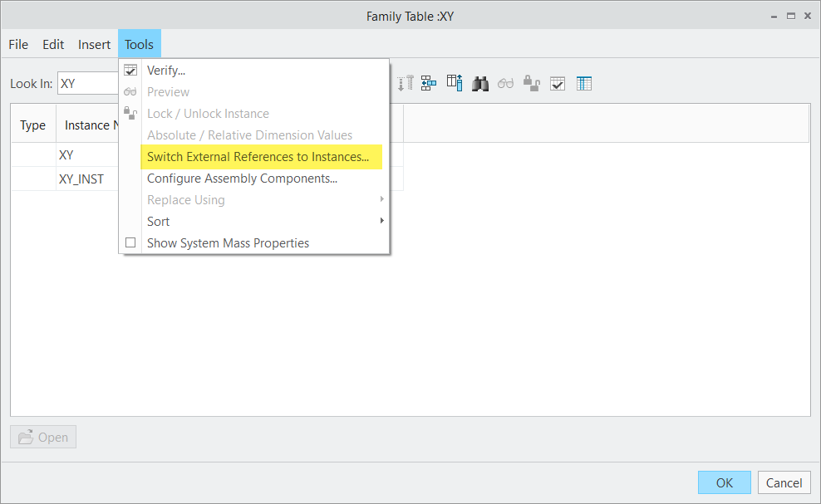Screen dimensions: 821x504
Task: Open the Find tool using binoculars icon
Action: click(480, 83)
